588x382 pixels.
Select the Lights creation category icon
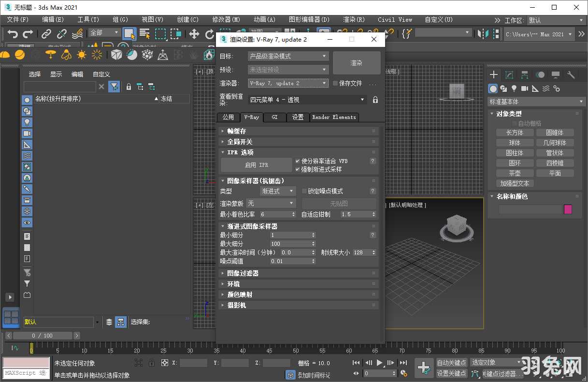point(514,88)
